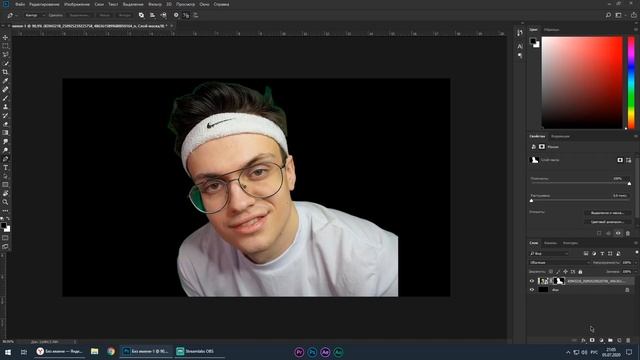Toggle lock position in Layers panel
640x360 pixels.
click(565, 271)
